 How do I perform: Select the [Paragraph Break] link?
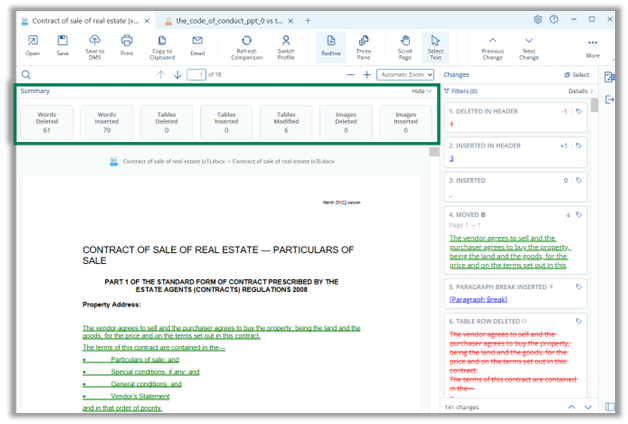coord(478,299)
